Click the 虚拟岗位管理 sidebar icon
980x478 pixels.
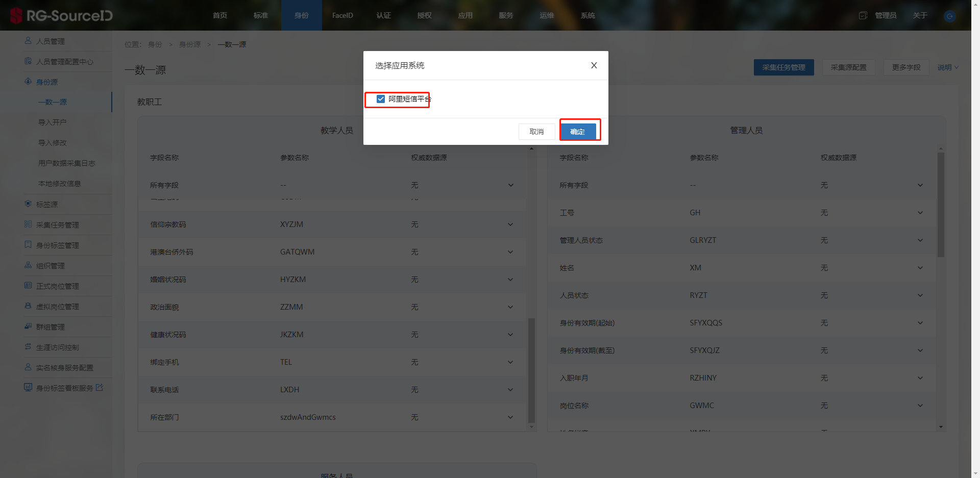(x=28, y=306)
